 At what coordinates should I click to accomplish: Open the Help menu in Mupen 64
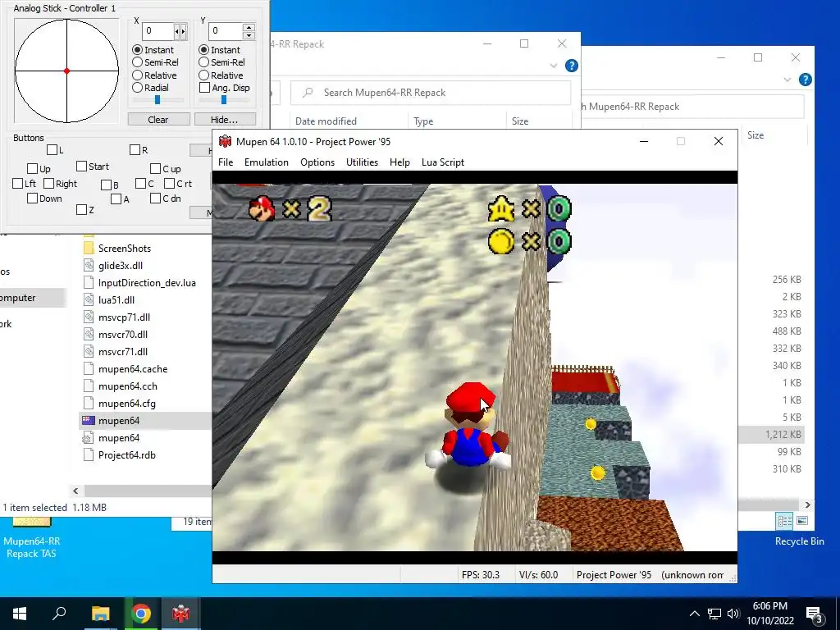[x=399, y=162]
